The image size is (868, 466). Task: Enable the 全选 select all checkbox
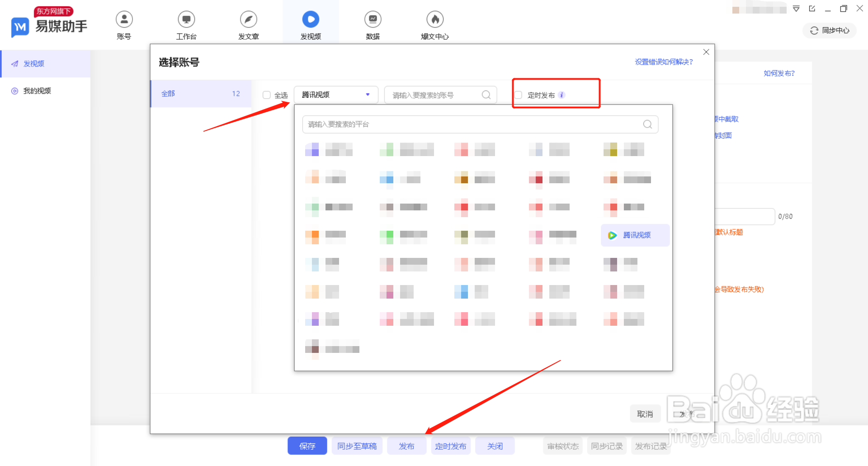[266, 95]
